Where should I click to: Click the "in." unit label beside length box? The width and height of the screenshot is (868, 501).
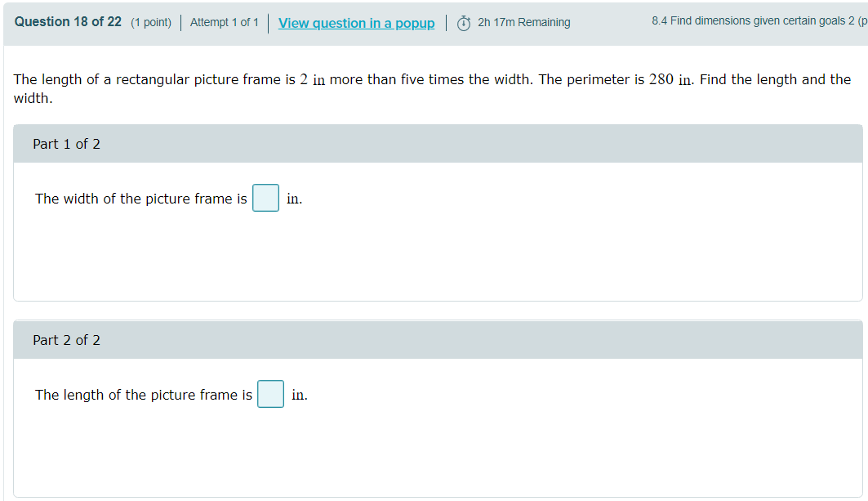pos(299,395)
